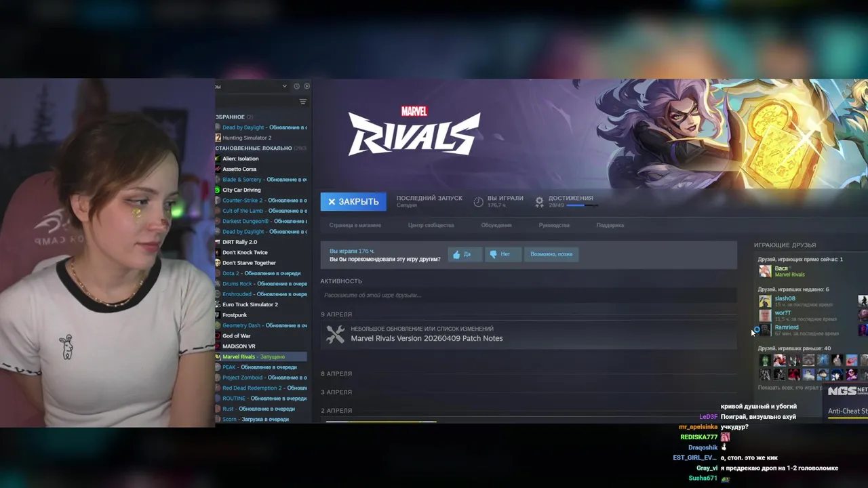Viewport: 868px width, 488px height.
Task: Expand the 8 Апреля activity section
Action: [x=336, y=373]
